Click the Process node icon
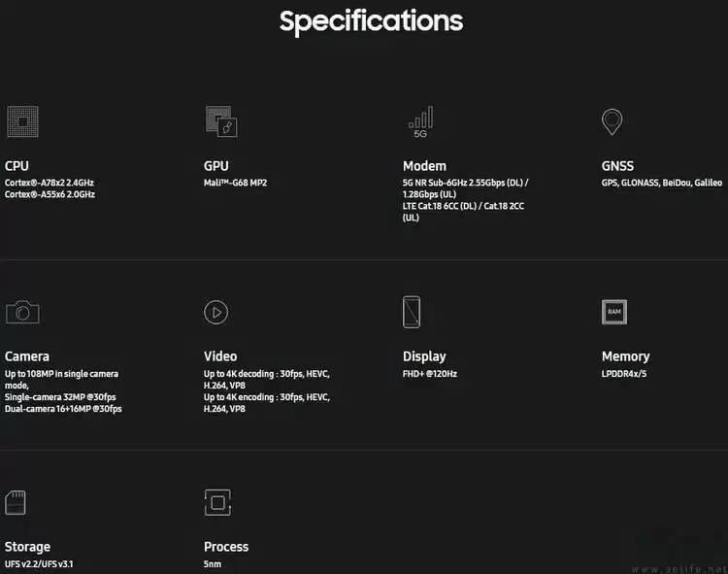The height and width of the screenshot is (574, 728). click(217, 502)
